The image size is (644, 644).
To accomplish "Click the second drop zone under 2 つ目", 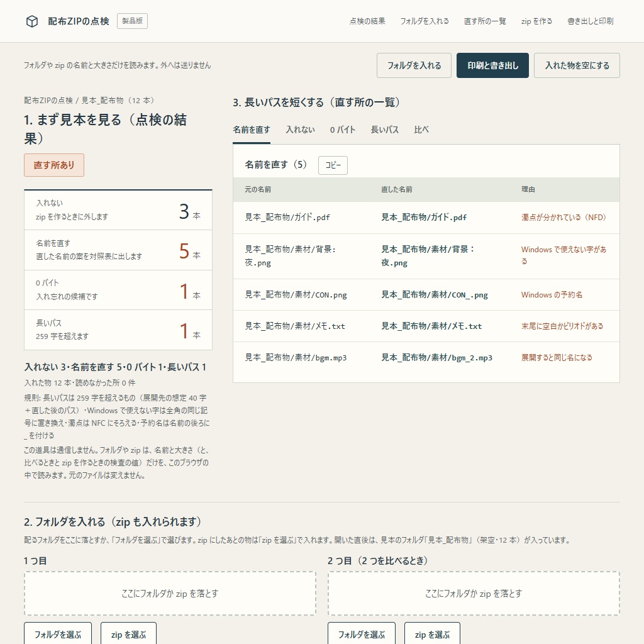I will pos(474,594).
